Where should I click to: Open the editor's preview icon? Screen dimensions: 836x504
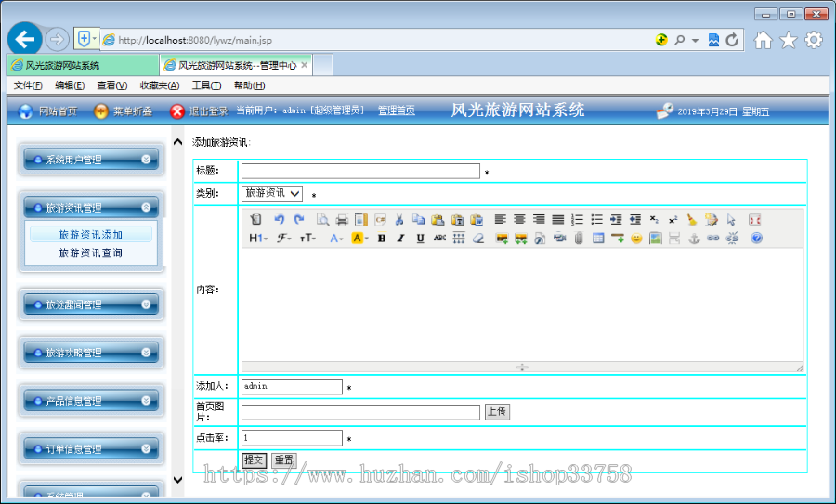pos(322,219)
